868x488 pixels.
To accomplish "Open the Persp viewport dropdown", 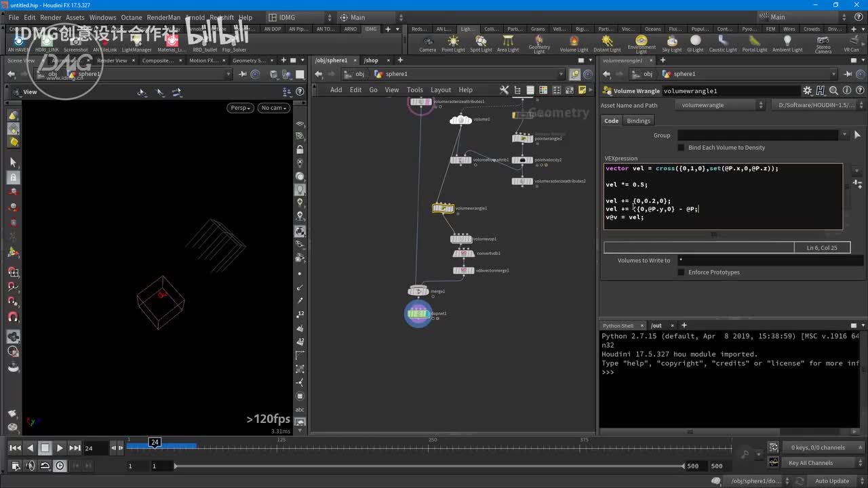I will [240, 108].
